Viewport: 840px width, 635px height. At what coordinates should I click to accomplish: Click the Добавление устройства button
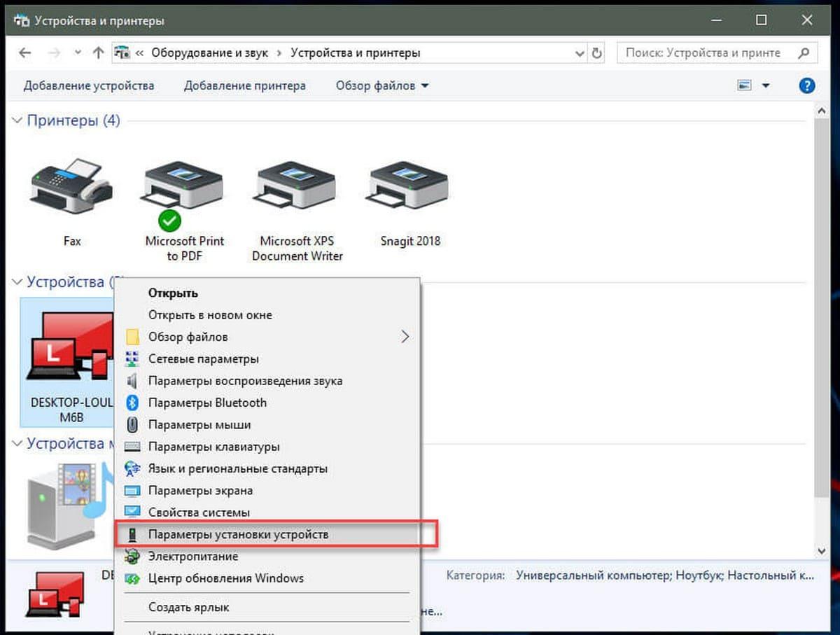[x=89, y=86]
